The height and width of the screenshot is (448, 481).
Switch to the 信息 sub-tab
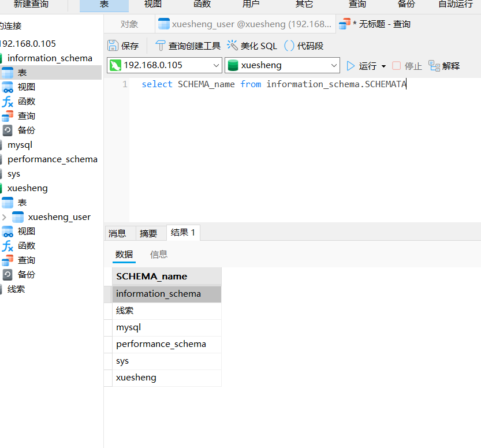[x=159, y=254]
